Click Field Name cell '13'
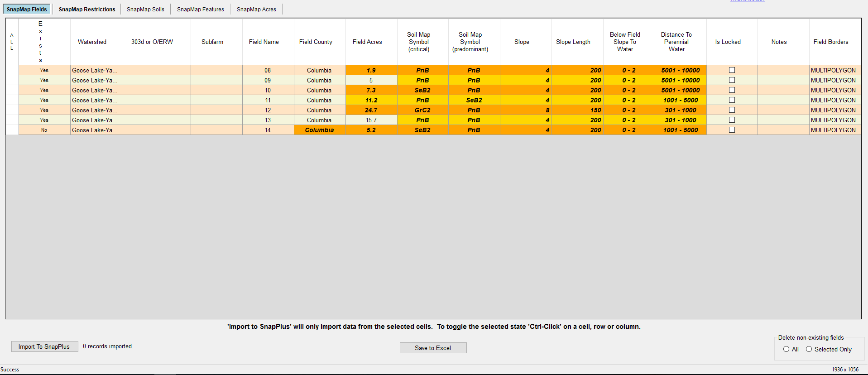 268,120
